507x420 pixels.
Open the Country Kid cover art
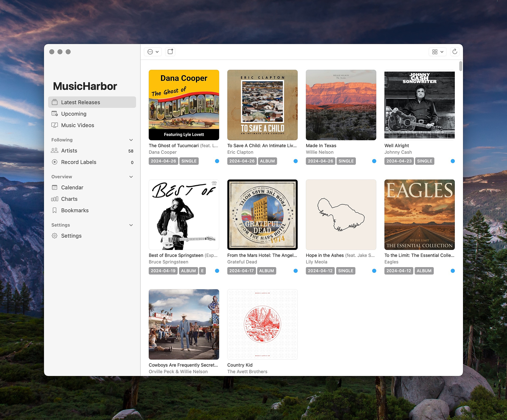(262, 324)
